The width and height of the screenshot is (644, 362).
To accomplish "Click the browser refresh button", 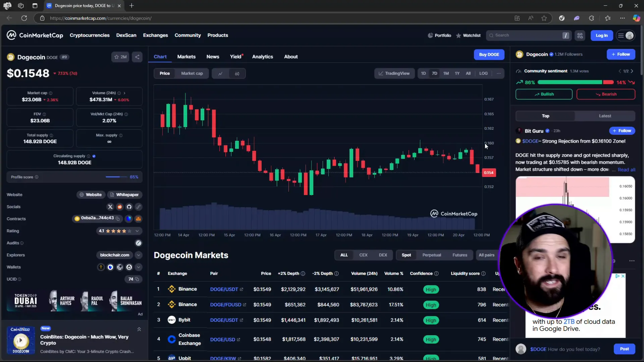I will 24,18.
